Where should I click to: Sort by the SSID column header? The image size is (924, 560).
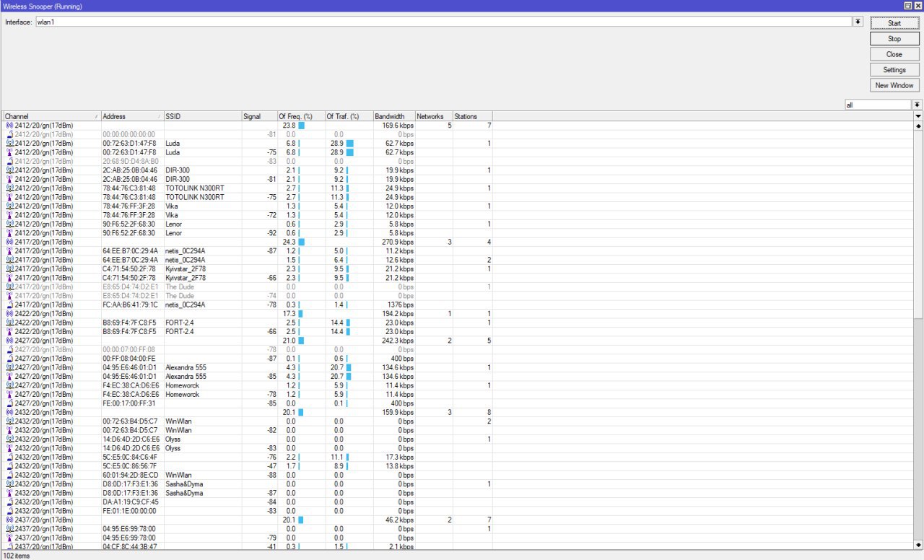click(202, 116)
